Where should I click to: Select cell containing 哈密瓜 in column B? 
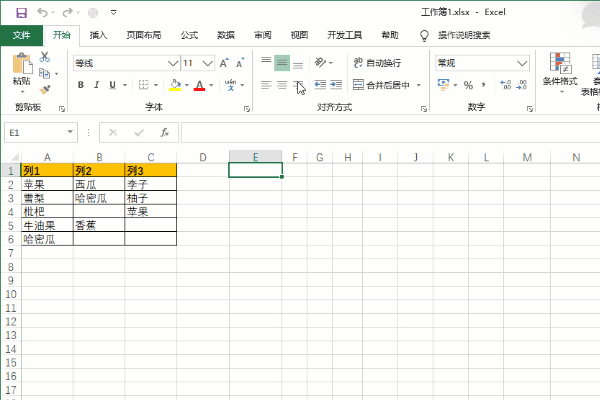point(99,198)
